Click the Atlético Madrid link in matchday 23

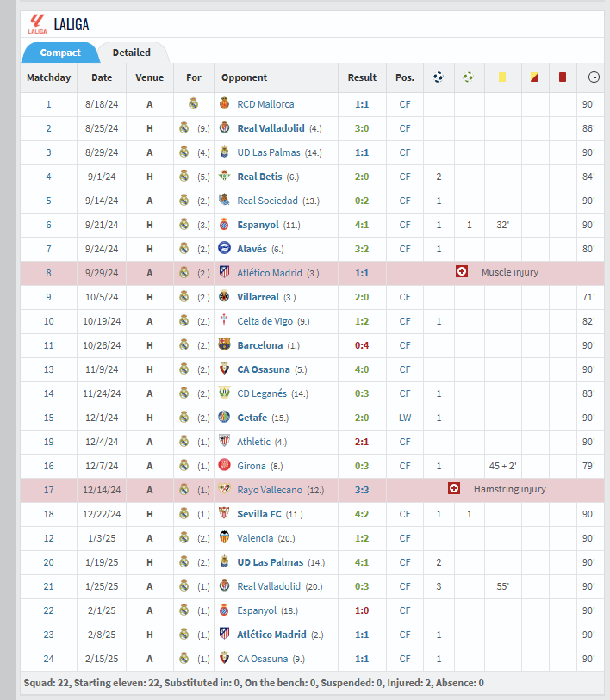(x=271, y=635)
